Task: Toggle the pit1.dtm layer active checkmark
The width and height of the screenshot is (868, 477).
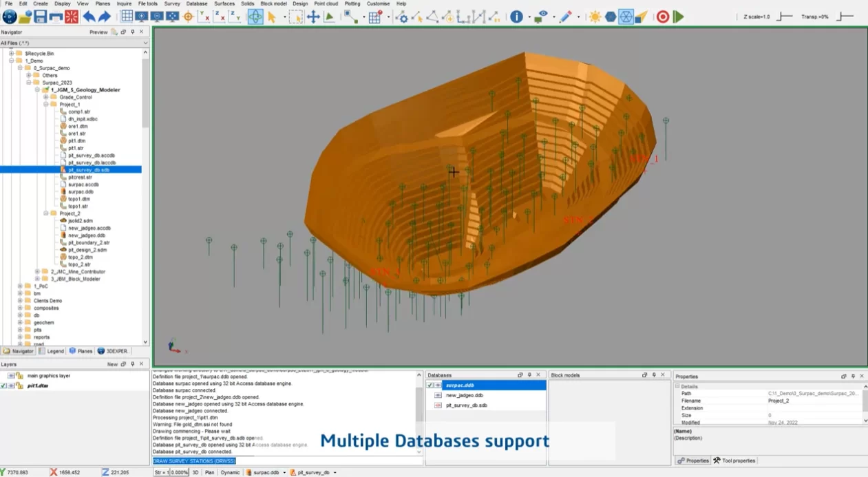Action: 3,386
